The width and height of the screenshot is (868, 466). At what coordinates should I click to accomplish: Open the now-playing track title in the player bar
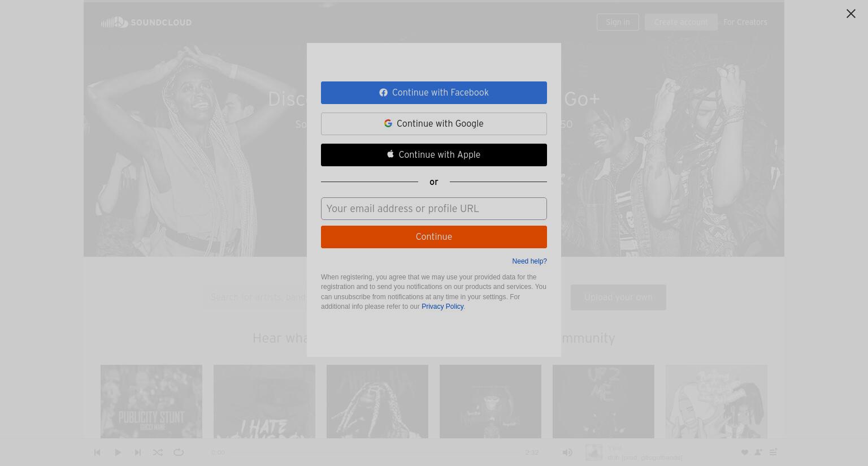[645, 458]
